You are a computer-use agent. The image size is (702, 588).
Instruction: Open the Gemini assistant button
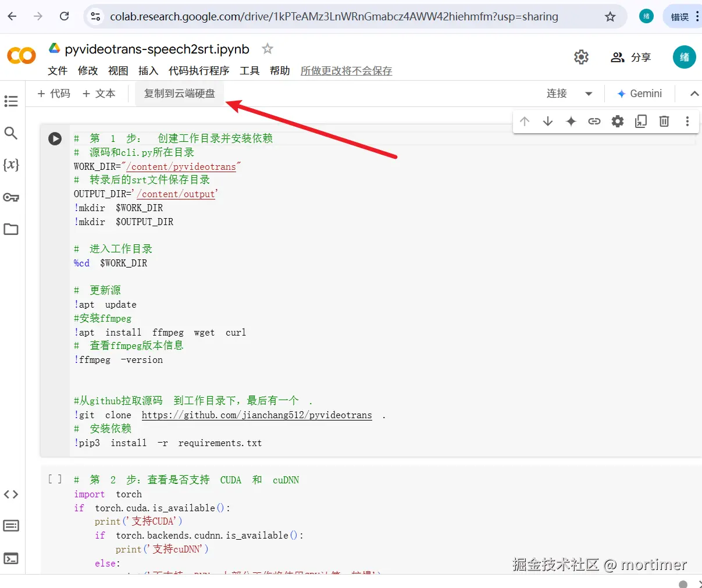click(640, 94)
